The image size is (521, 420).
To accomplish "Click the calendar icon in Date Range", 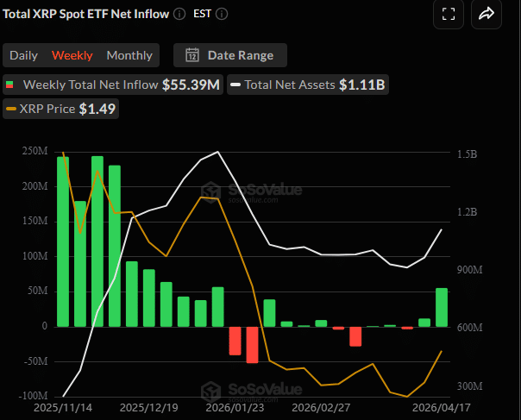I will [x=192, y=55].
